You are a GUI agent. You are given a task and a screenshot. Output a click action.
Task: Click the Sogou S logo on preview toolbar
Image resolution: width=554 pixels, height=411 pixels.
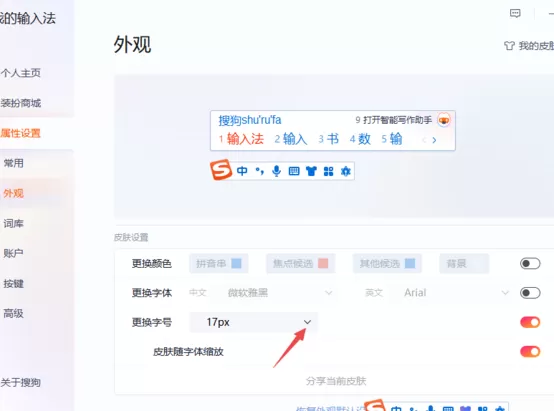click(x=221, y=170)
